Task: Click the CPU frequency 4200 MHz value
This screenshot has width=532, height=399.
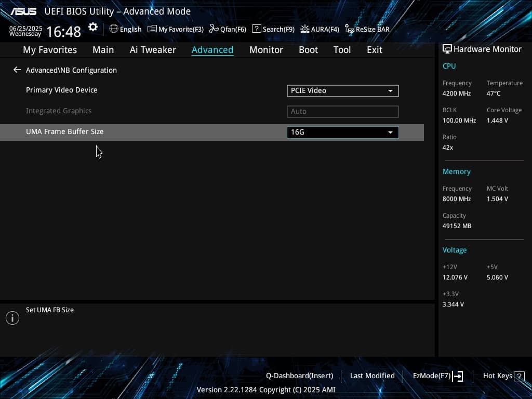Action: tap(457, 94)
